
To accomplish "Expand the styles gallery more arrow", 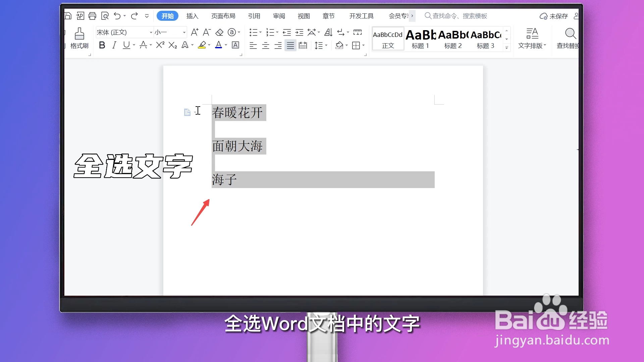I will pyautogui.click(x=506, y=48).
